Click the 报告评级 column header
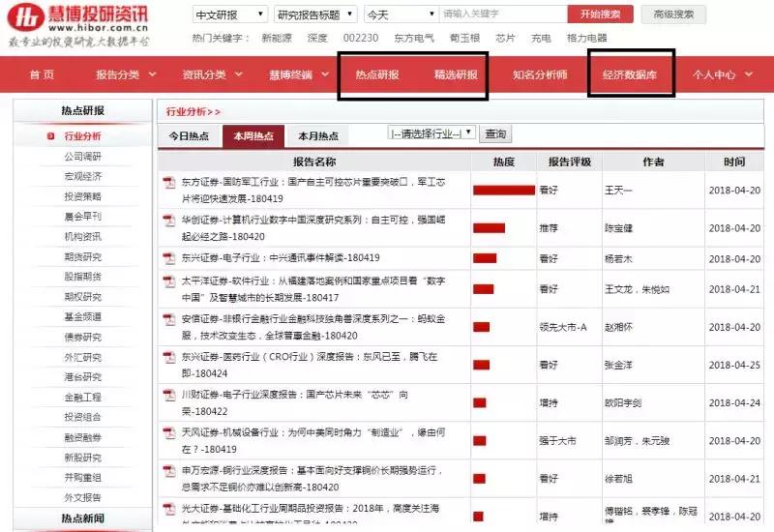The width and height of the screenshot is (774, 532). coord(570,162)
